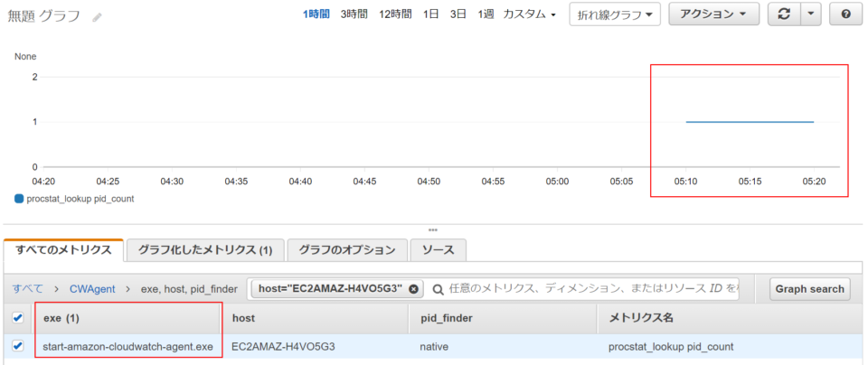
Task: Click the procstat_lookup pid_count legend label
Action: (x=80, y=199)
